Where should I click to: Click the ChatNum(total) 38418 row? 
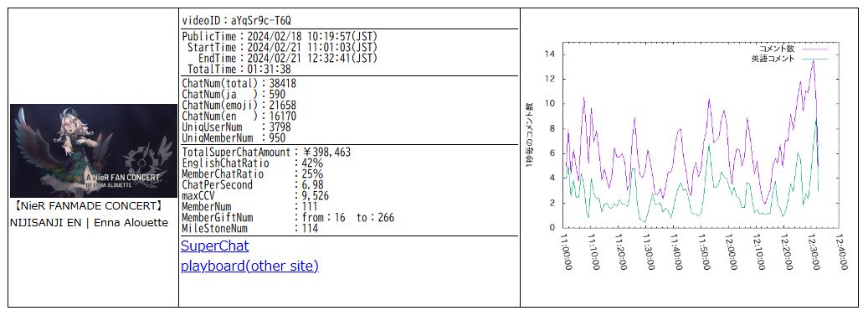click(x=239, y=84)
